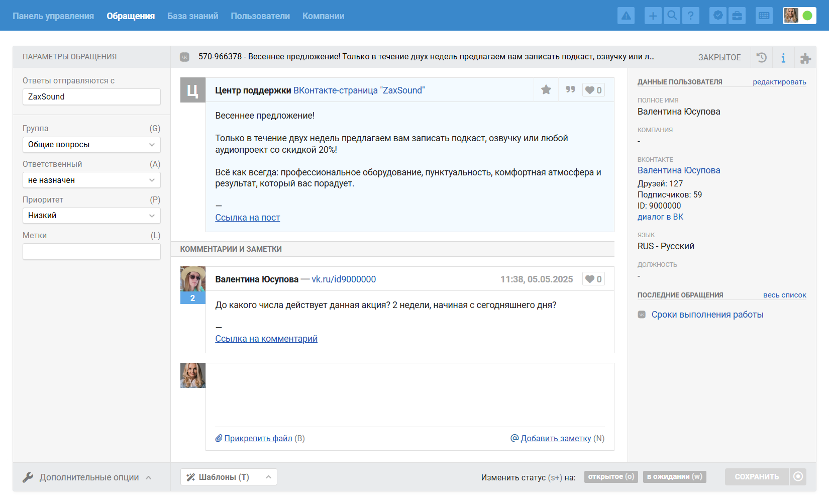Open the Ответственный dropdown не назначен
829x504 pixels.
(91, 180)
